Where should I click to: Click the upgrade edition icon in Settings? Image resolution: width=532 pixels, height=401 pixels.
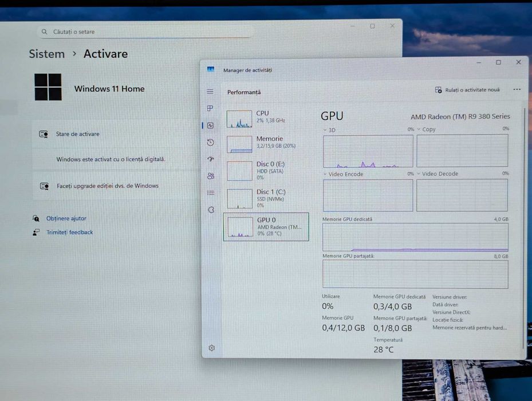pos(45,186)
